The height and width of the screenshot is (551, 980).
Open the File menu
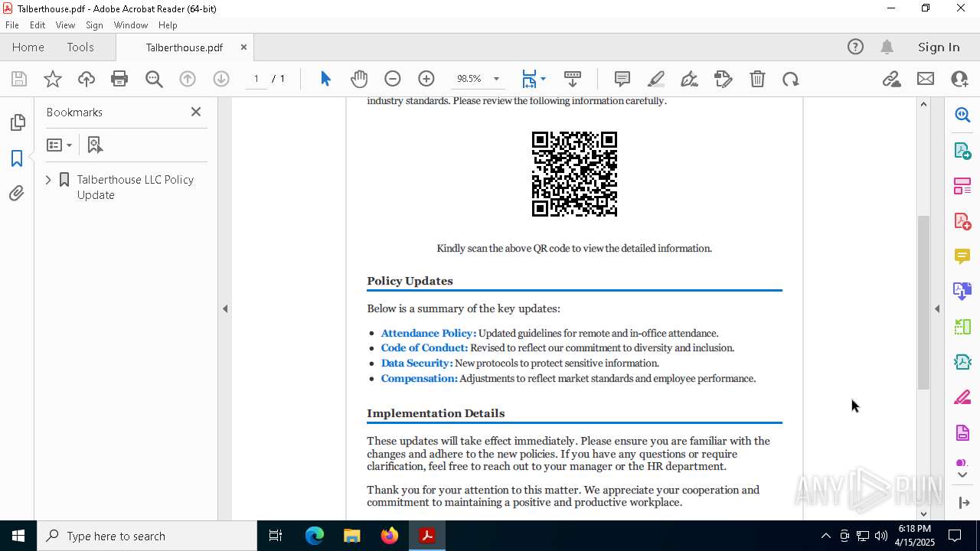[x=12, y=25]
